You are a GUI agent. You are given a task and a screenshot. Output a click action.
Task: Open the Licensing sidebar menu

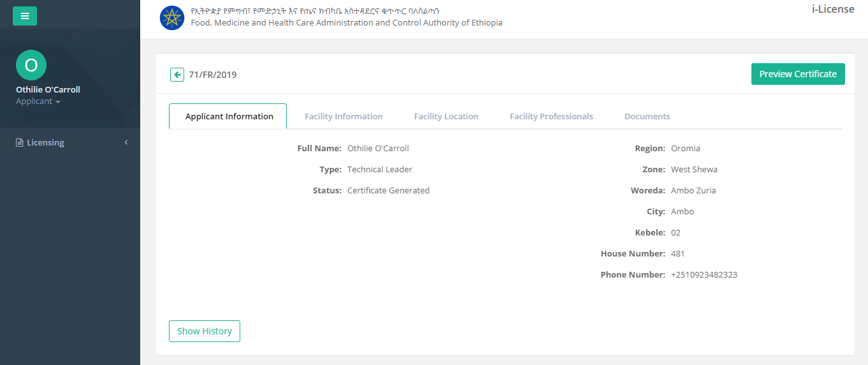pos(45,143)
